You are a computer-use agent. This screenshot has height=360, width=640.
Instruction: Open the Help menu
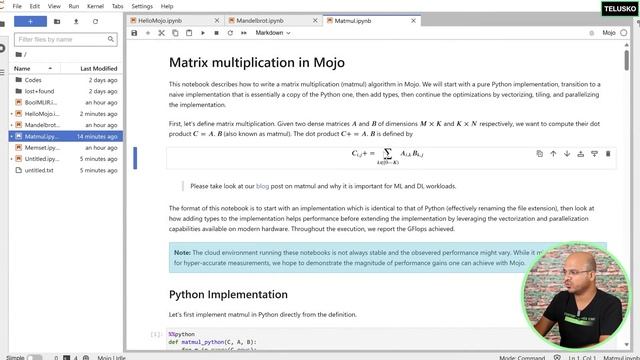pyautogui.click(x=167, y=6)
